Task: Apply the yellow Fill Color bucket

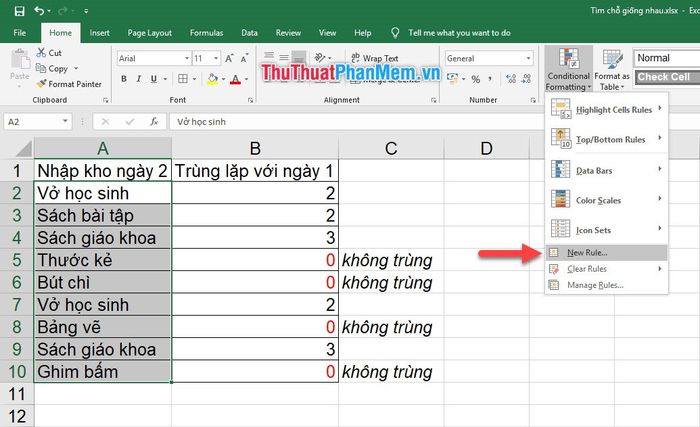Action: point(213,80)
